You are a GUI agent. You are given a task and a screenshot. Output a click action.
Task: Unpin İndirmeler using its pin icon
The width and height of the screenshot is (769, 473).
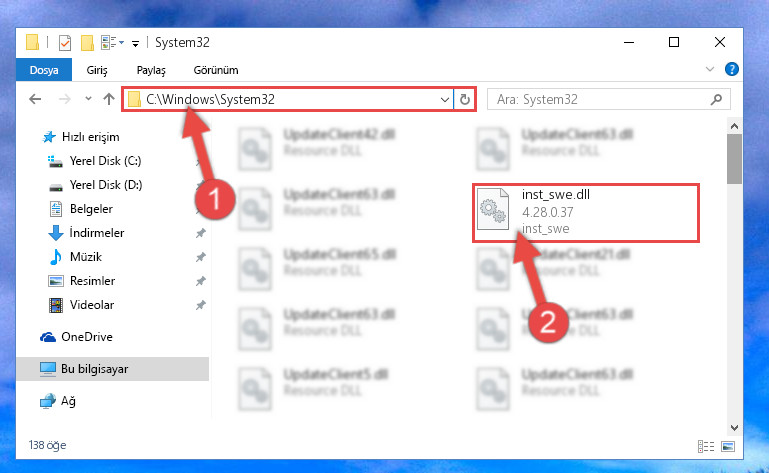[x=200, y=233]
